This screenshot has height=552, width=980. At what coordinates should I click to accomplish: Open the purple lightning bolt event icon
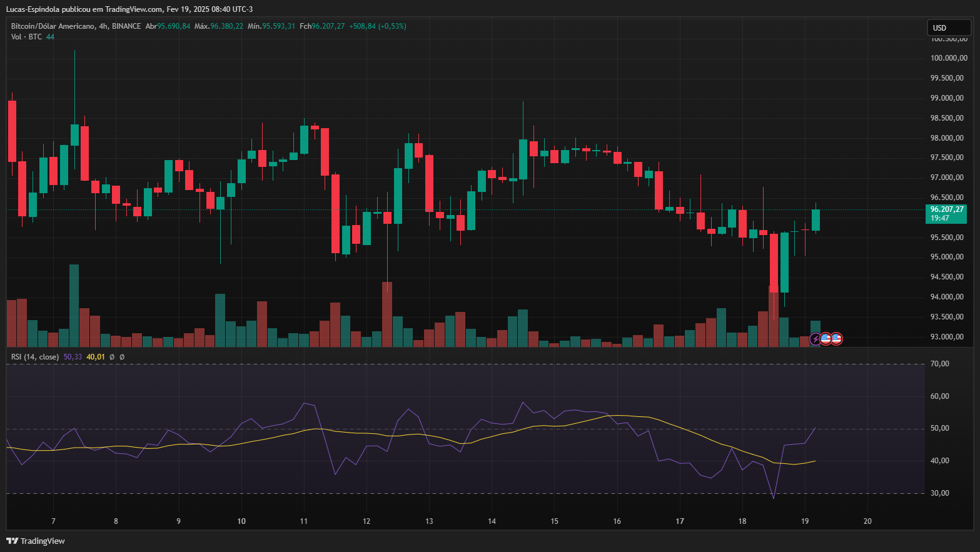click(x=816, y=339)
